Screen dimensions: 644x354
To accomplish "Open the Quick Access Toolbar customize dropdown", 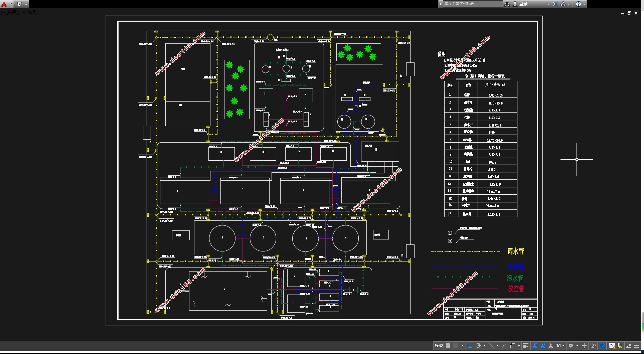I will pos(26,4).
